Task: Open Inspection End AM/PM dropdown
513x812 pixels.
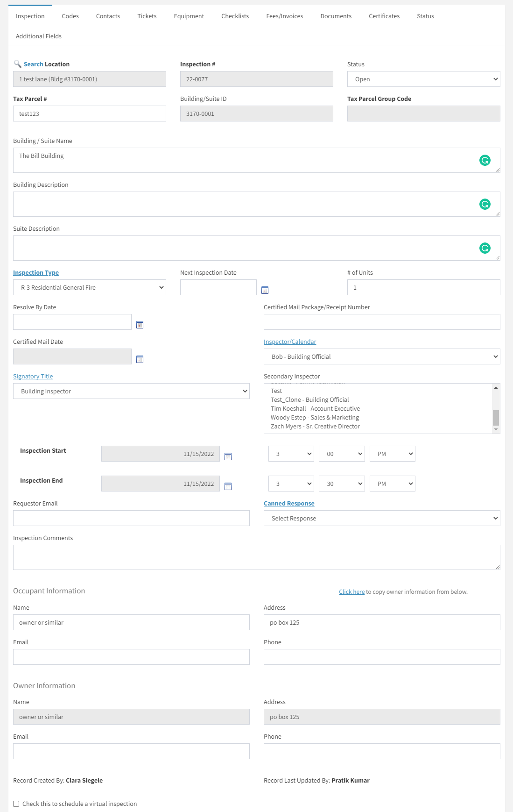Action: pos(392,484)
